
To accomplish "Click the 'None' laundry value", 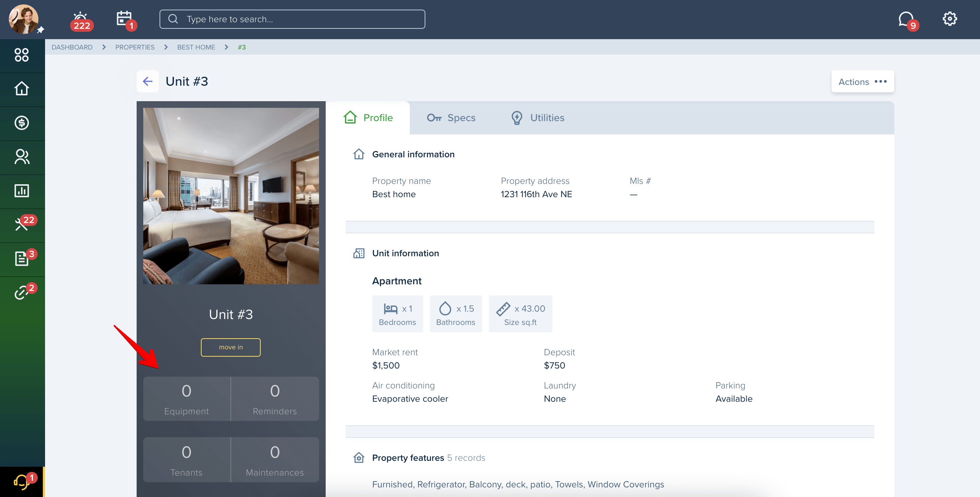I will point(555,398).
